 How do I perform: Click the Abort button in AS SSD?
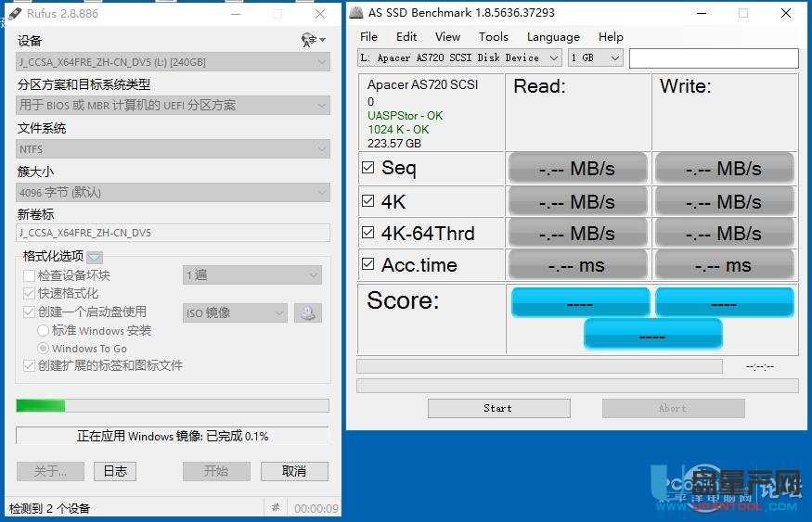tap(673, 408)
